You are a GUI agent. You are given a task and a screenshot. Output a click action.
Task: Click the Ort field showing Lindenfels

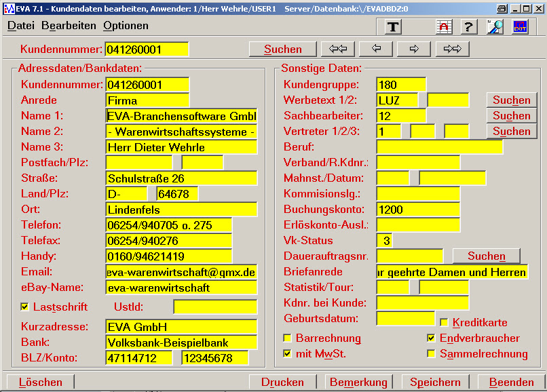click(x=181, y=210)
